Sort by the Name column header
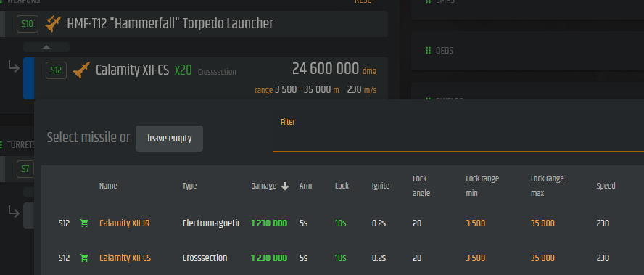This screenshot has height=275, width=644. point(108,186)
